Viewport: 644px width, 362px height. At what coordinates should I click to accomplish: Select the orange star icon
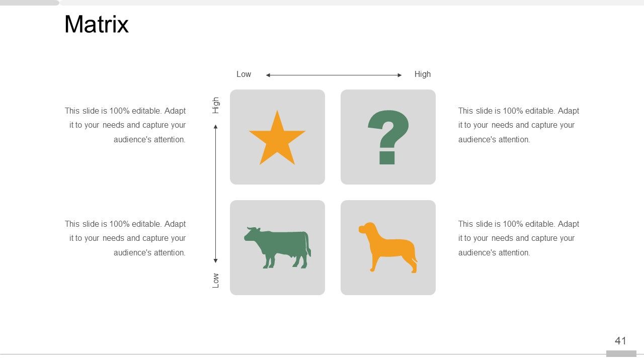click(x=277, y=139)
